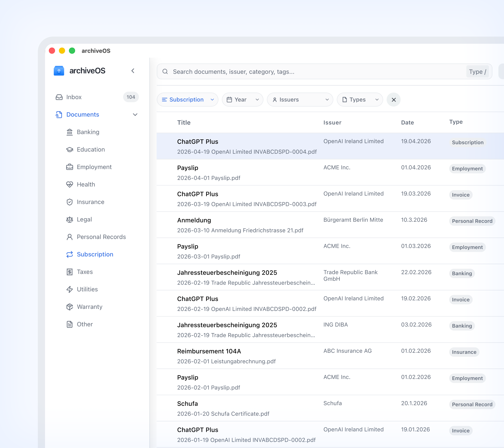Click the Personal Record tag on Anmeldung row
This screenshot has width=504, height=448.
point(472,221)
